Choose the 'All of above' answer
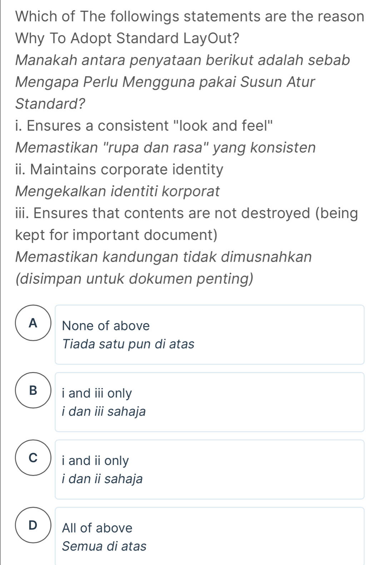Viewport: 392px width, 565px height. pos(97,528)
